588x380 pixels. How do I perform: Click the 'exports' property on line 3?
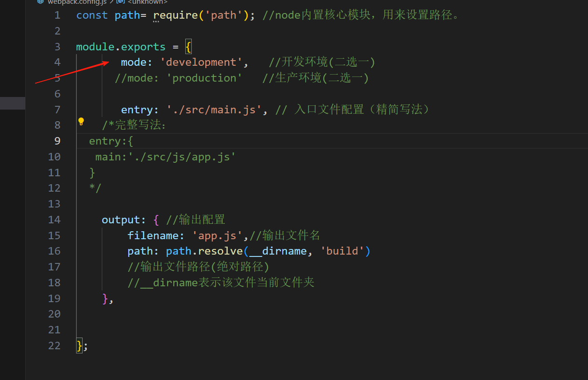(143, 47)
